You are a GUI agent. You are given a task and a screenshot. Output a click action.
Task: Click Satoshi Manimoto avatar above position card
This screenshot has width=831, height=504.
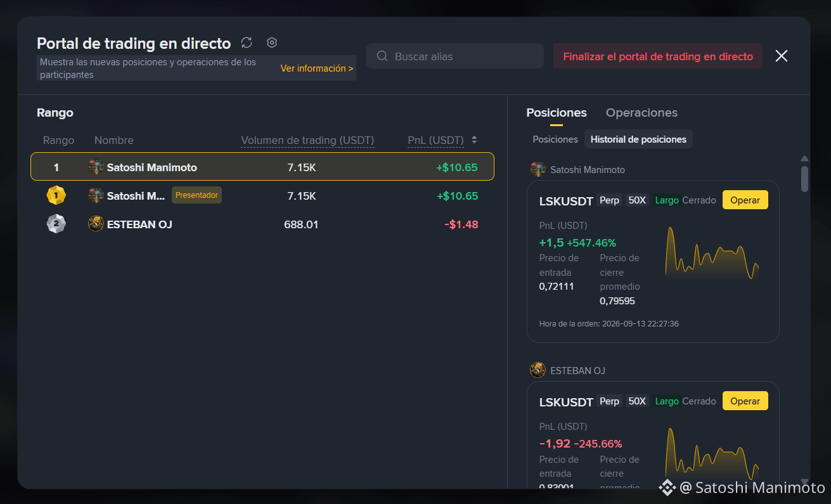point(538,169)
